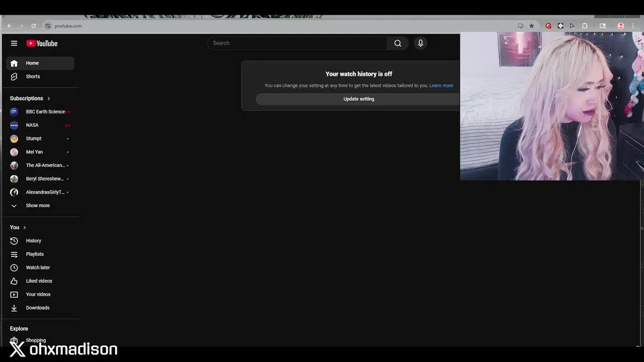Viewport: 644px width, 362px height.
Task: Open the NASA channel avatar
Action: (14, 125)
